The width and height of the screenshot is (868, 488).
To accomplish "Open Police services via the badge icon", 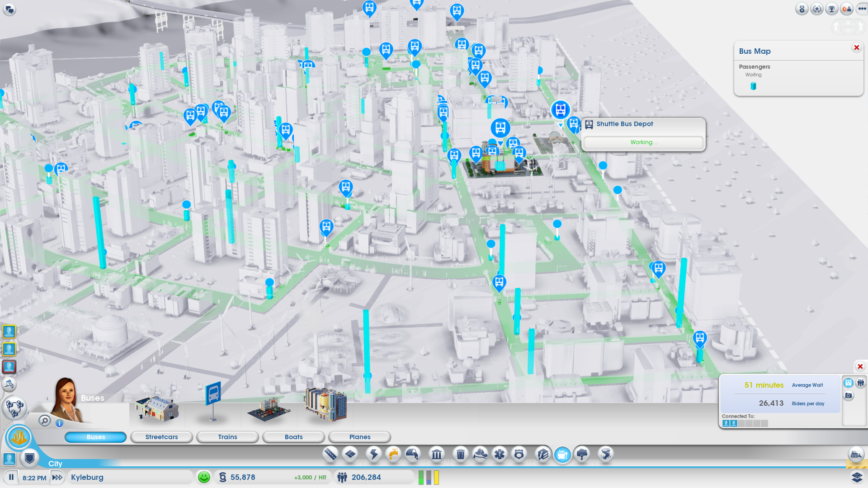I will 519,455.
